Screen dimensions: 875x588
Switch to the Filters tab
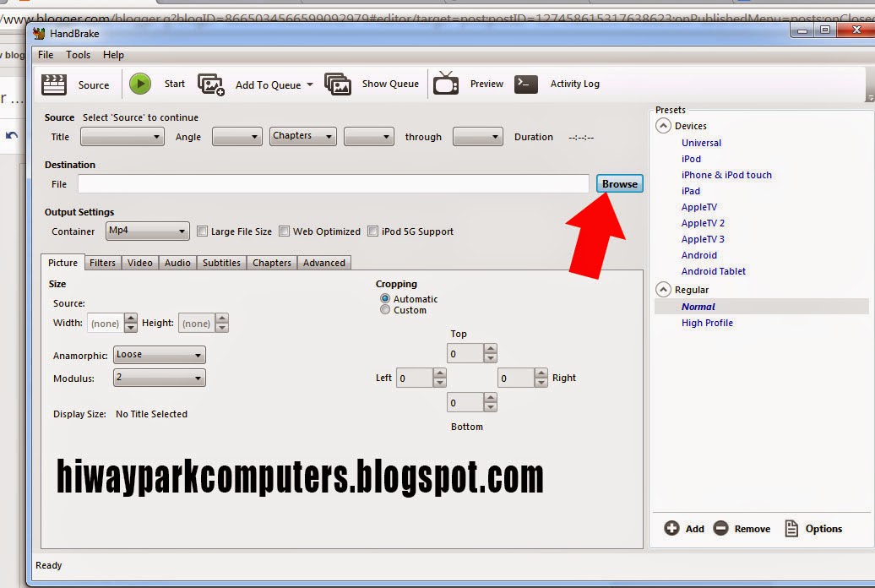point(103,263)
